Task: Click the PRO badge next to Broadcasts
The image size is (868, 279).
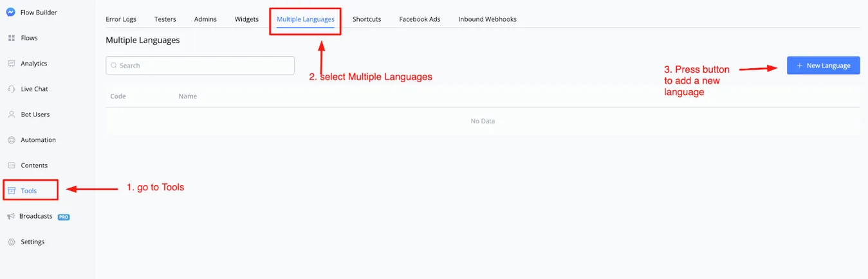Action: [x=64, y=217]
